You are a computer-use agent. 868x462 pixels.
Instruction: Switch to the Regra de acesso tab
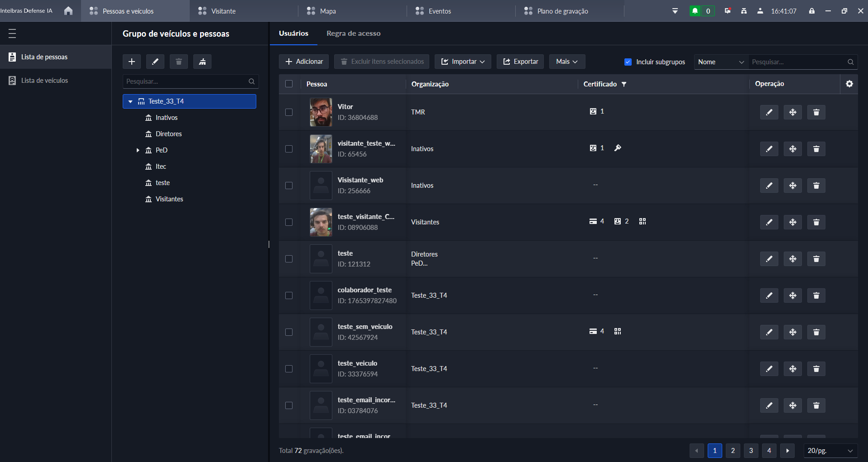[353, 33]
